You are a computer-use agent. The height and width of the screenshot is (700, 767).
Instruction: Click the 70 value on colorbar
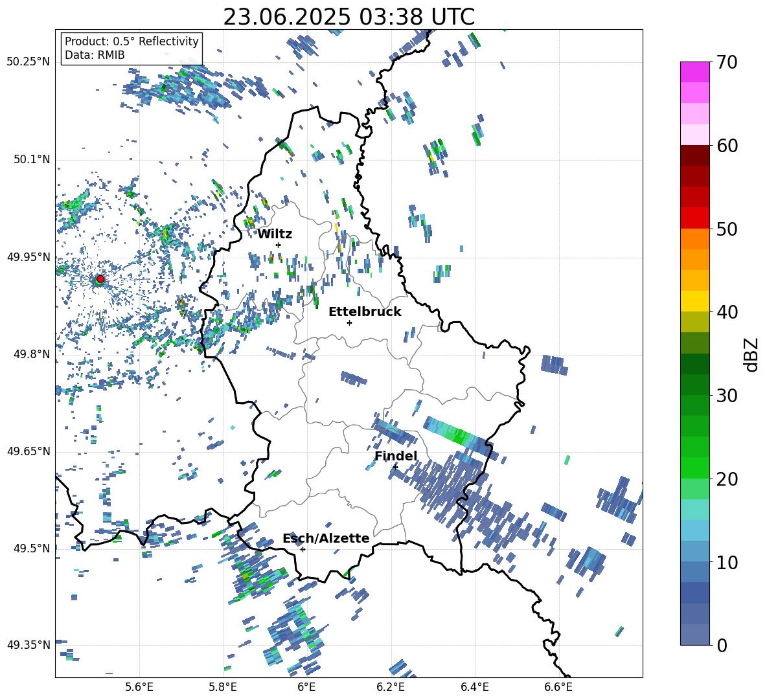click(x=726, y=63)
